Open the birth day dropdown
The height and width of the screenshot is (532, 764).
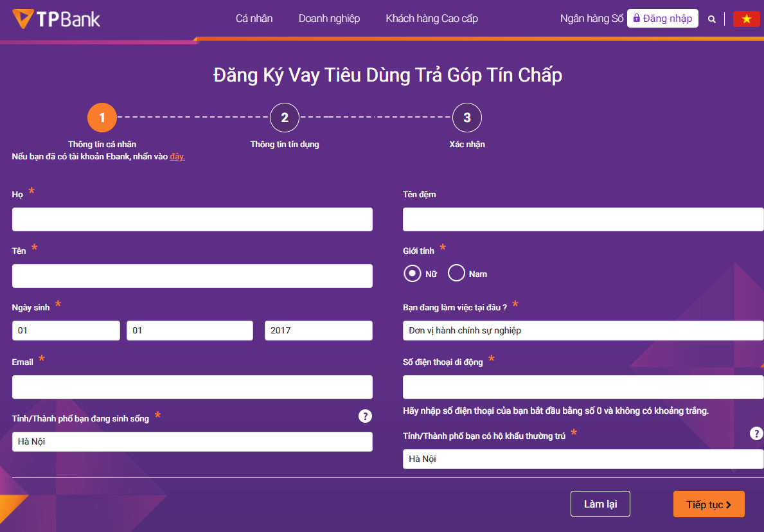[x=66, y=330]
